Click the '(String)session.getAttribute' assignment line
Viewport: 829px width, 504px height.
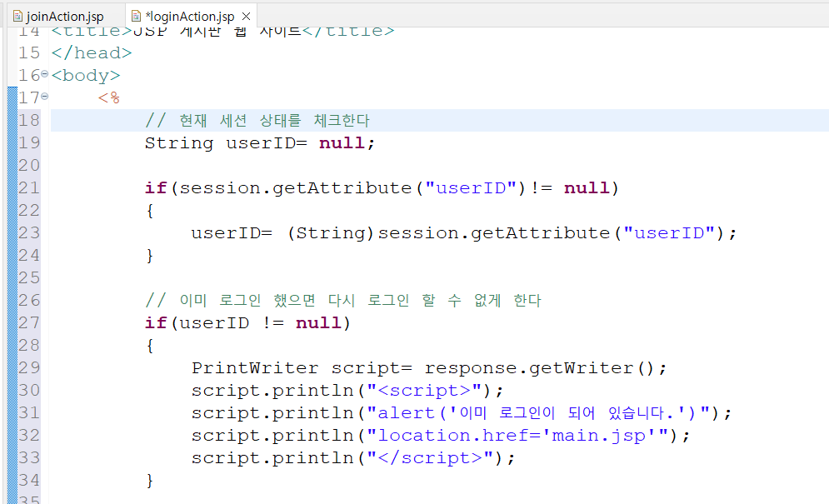point(464,233)
